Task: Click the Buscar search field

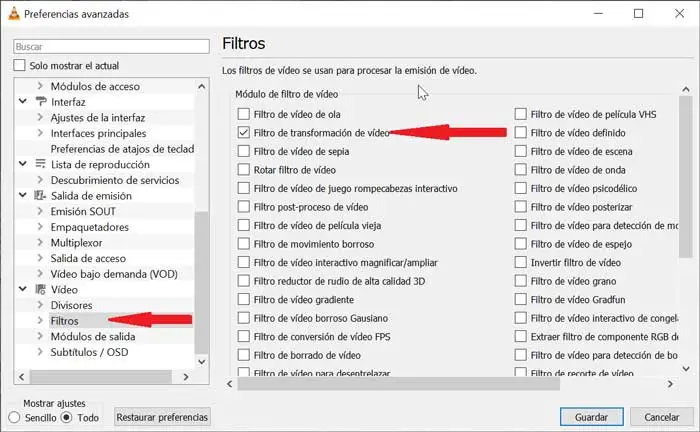Action: (110, 47)
